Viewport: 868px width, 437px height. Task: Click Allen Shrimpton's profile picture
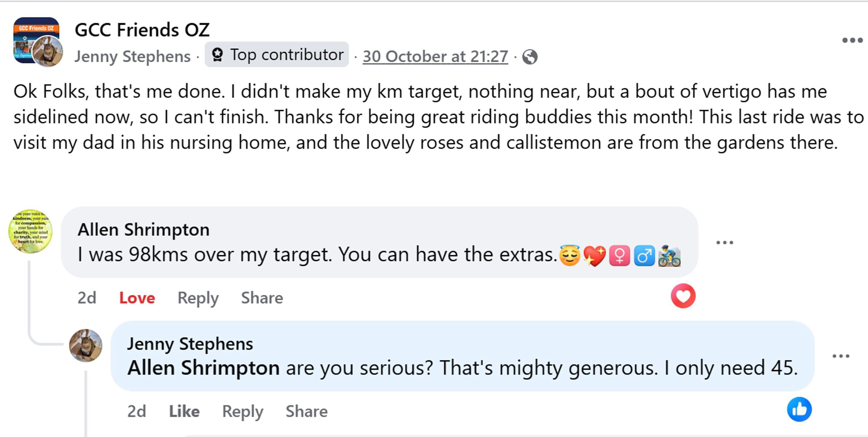tap(30, 231)
